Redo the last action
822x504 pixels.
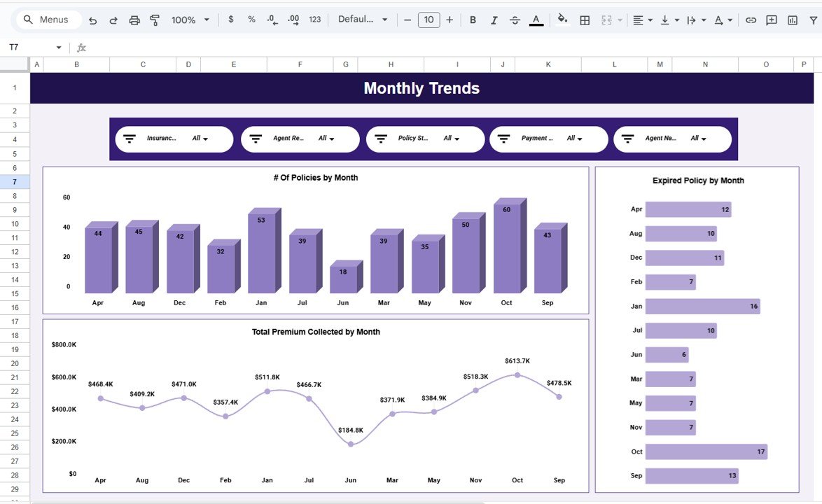click(x=113, y=20)
